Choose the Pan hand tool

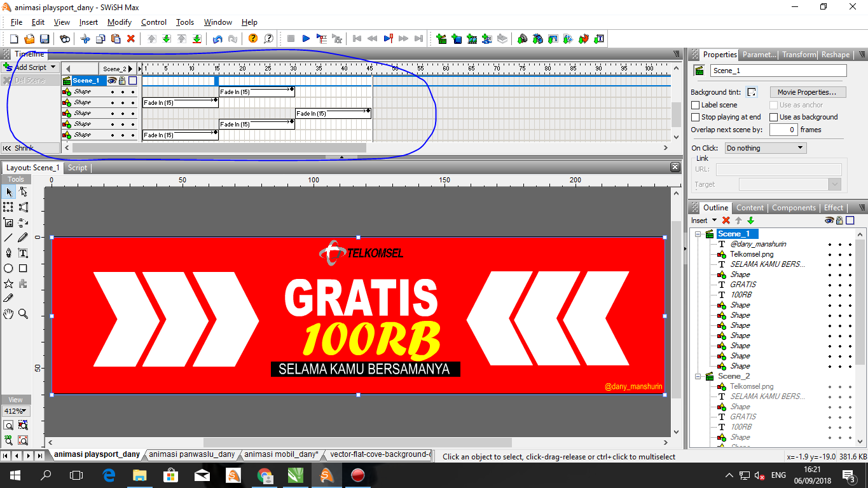tap(9, 314)
